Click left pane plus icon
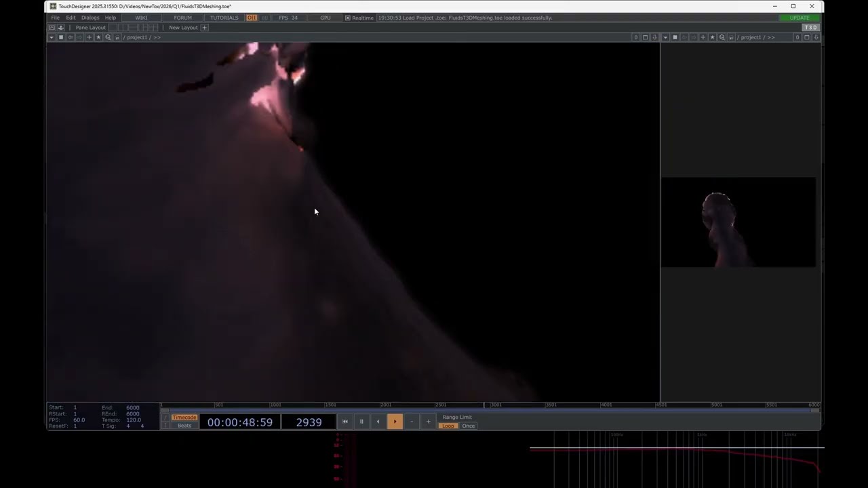This screenshot has width=868, height=488. point(89,37)
